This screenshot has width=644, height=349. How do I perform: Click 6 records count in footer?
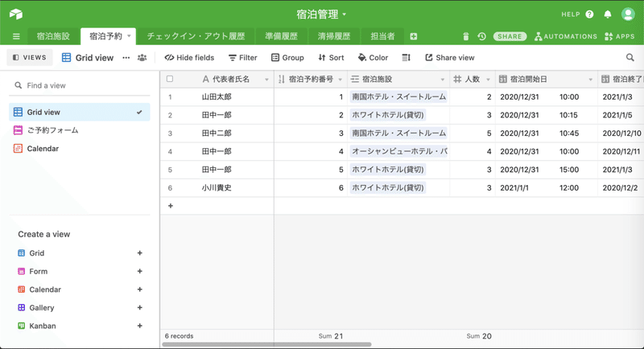(179, 336)
